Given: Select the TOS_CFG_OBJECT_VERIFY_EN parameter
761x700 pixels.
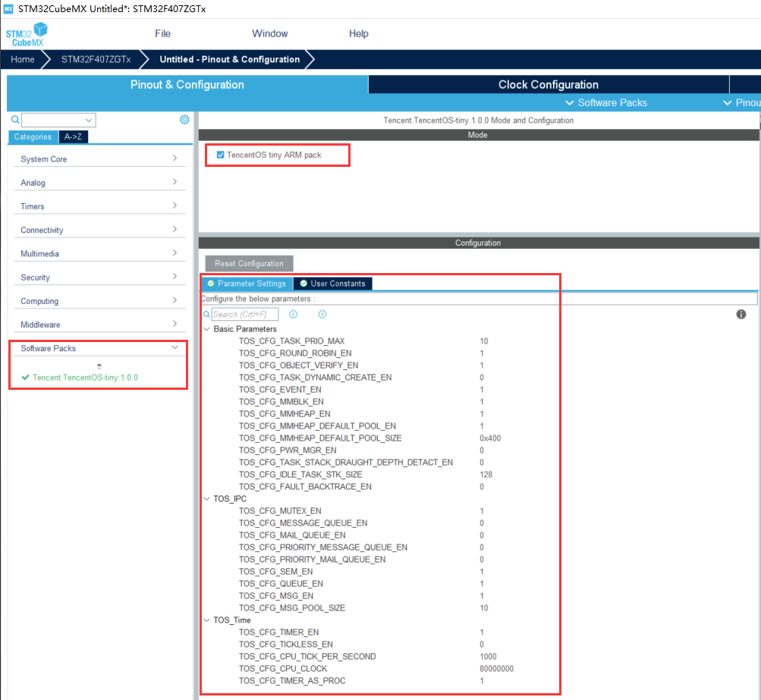Looking at the screenshot, I should point(298,366).
